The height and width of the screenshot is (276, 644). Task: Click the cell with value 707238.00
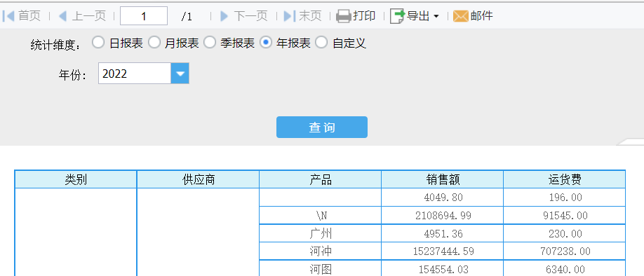point(565,251)
